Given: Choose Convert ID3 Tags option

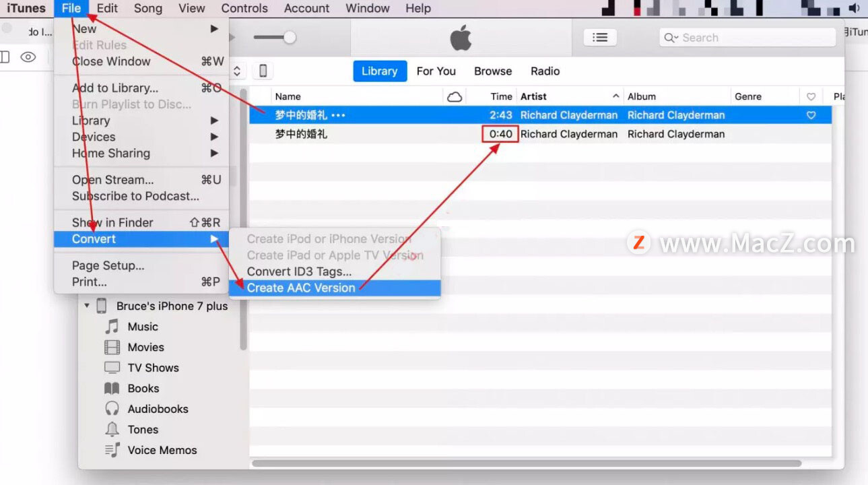Looking at the screenshot, I should (335, 271).
